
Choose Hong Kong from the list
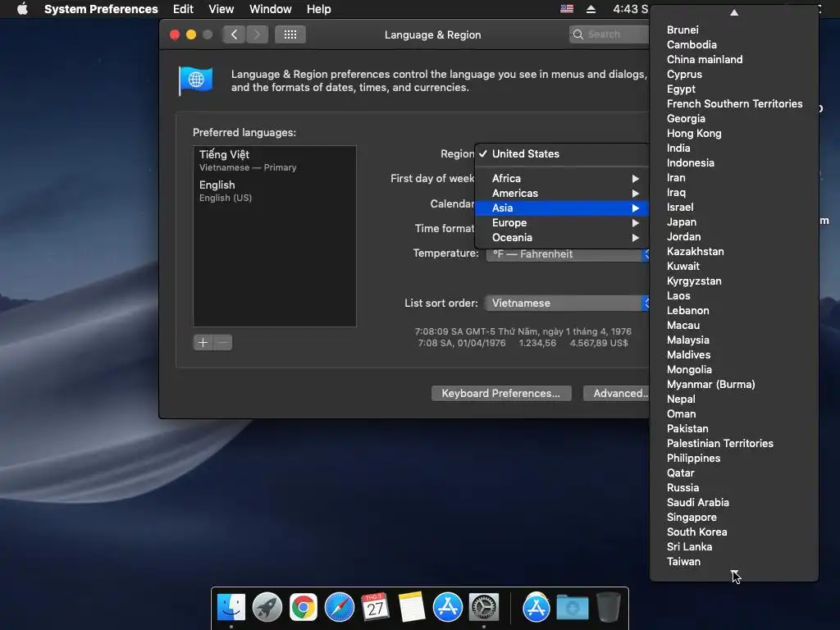coord(734,134)
